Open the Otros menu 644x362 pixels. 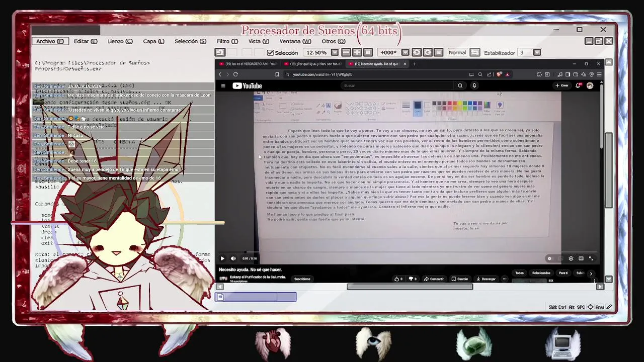coord(333,41)
